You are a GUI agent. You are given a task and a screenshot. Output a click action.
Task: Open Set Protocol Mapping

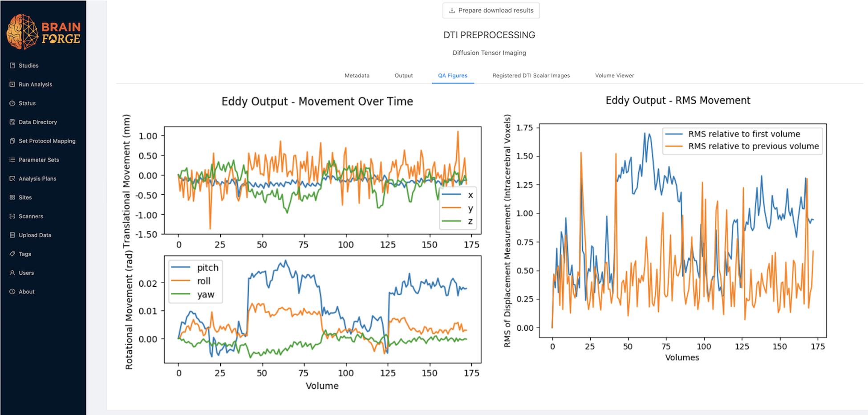47,141
